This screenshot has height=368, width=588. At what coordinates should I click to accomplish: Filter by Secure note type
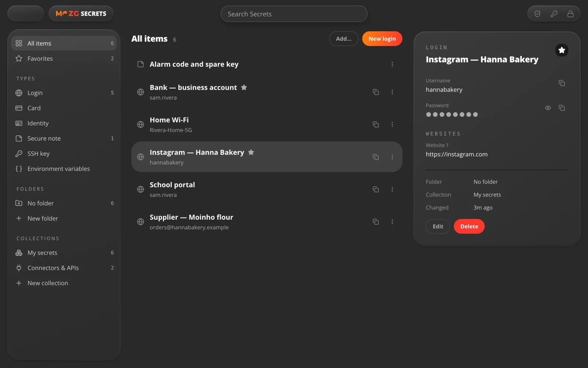pos(64,138)
